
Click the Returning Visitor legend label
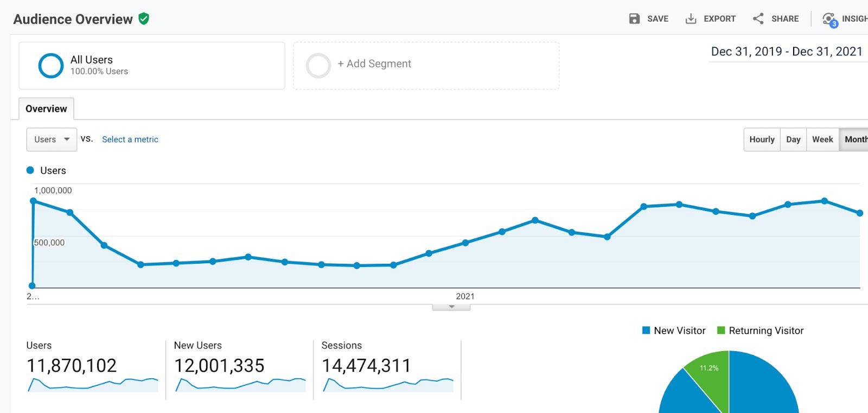766,331
